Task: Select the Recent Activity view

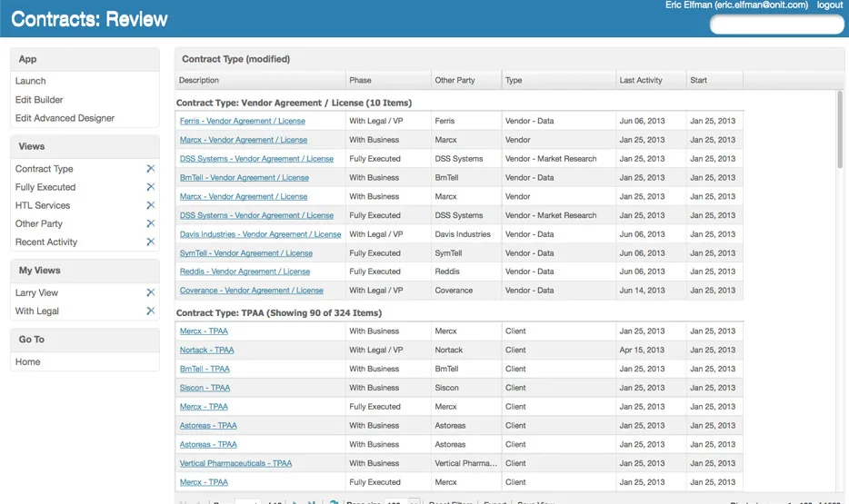Action: pyautogui.click(x=46, y=242)
